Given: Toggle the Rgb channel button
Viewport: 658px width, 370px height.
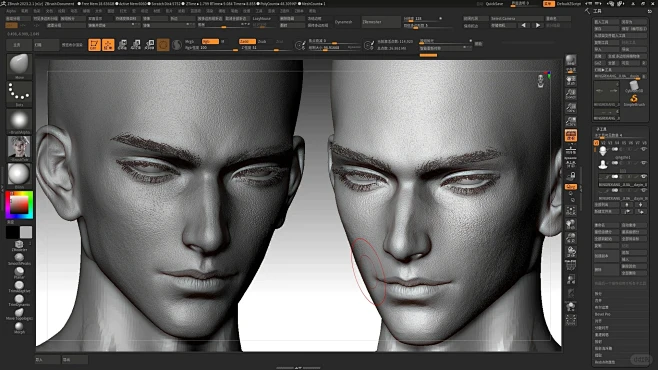Looking at the screenshot, I should [x=209, y=42].
